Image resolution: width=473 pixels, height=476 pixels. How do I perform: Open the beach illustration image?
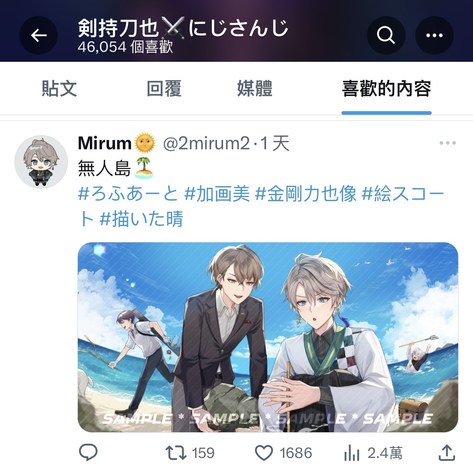[x=268, y=337]
